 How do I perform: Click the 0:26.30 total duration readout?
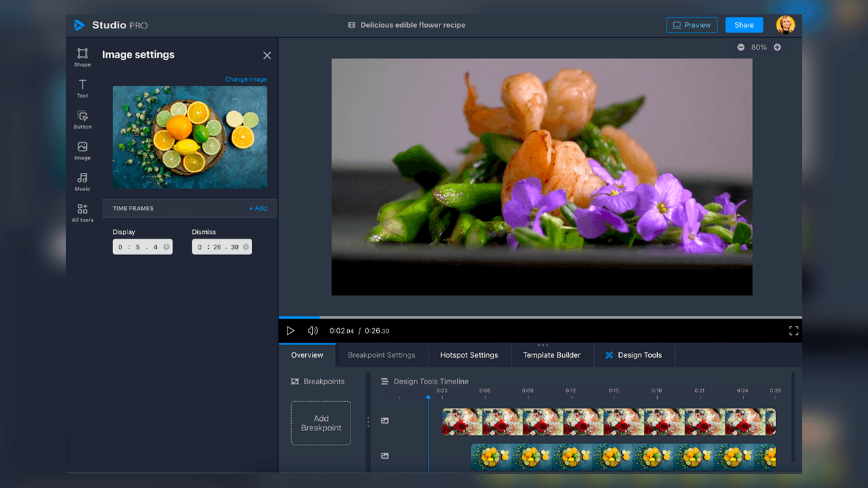pos(377,331)
